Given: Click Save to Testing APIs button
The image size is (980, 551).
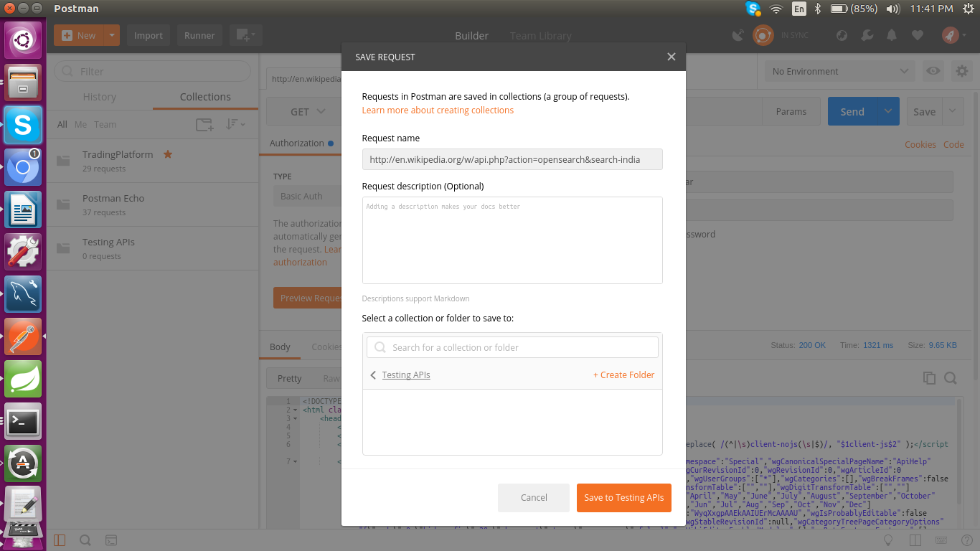Looking at the screenshot, I should coord(624,498).
